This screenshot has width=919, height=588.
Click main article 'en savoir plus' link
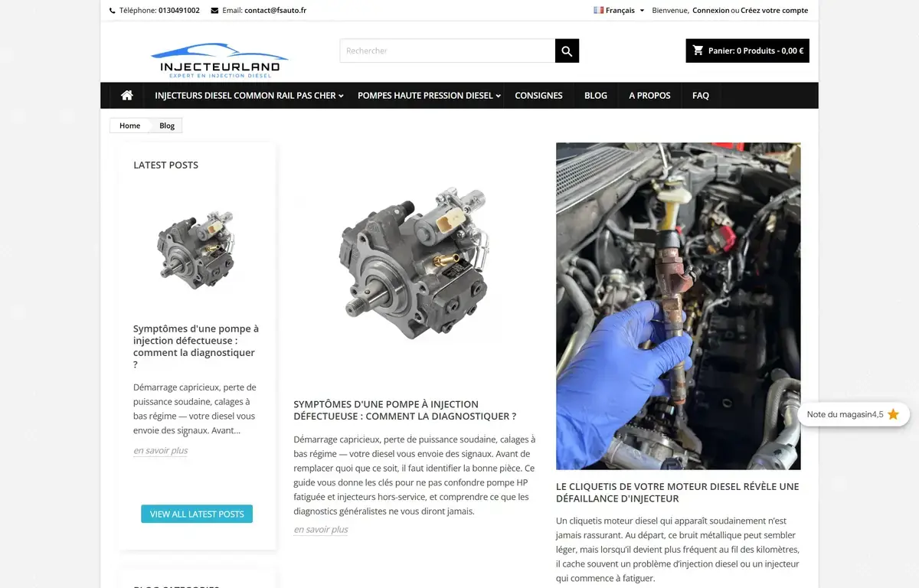[x=321, y=529]
